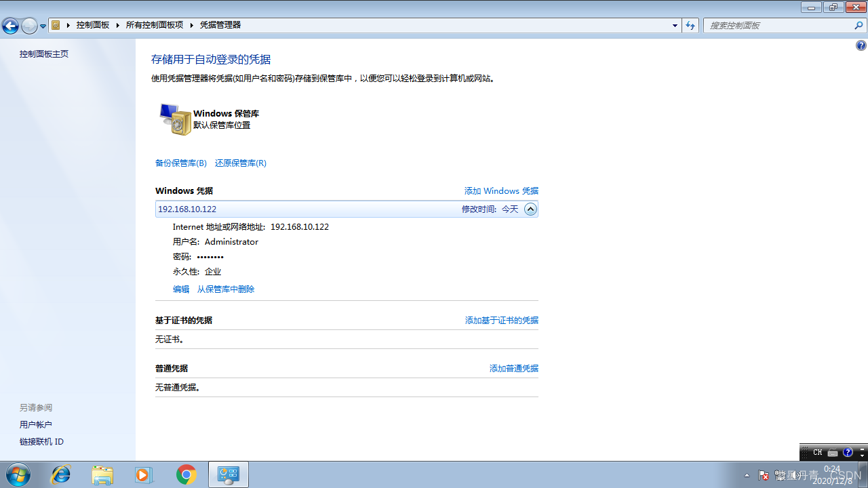
Task: Expand arrow after 所有控制面板项 breadcrumb
Action: (192, 25)
